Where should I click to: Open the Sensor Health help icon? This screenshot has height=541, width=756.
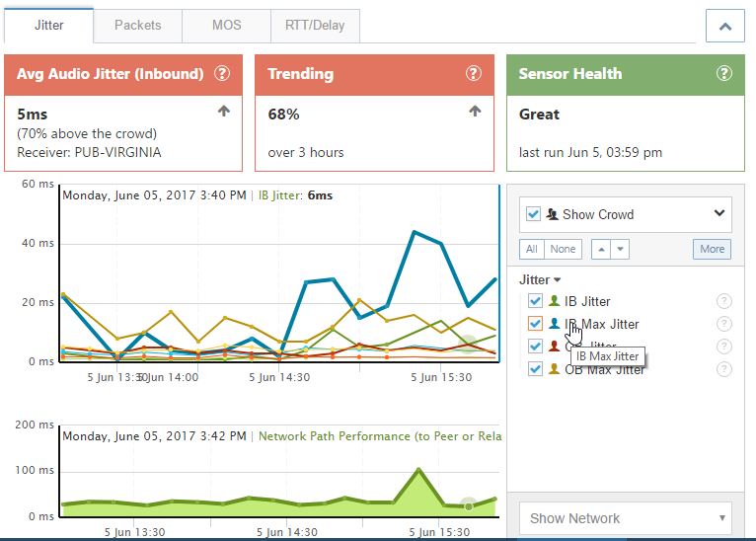[x=723, y=74]
